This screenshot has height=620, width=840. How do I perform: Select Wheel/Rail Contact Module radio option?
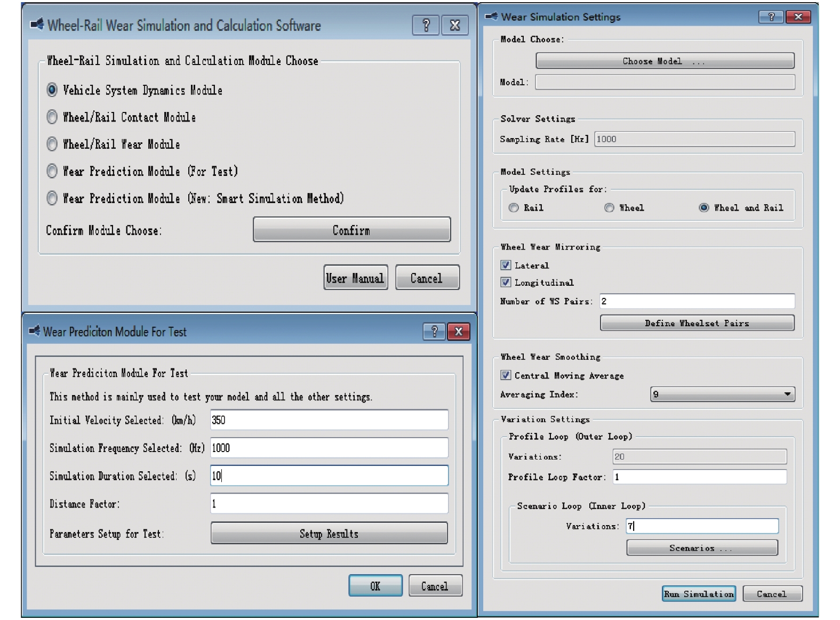[x=52, y=117]
